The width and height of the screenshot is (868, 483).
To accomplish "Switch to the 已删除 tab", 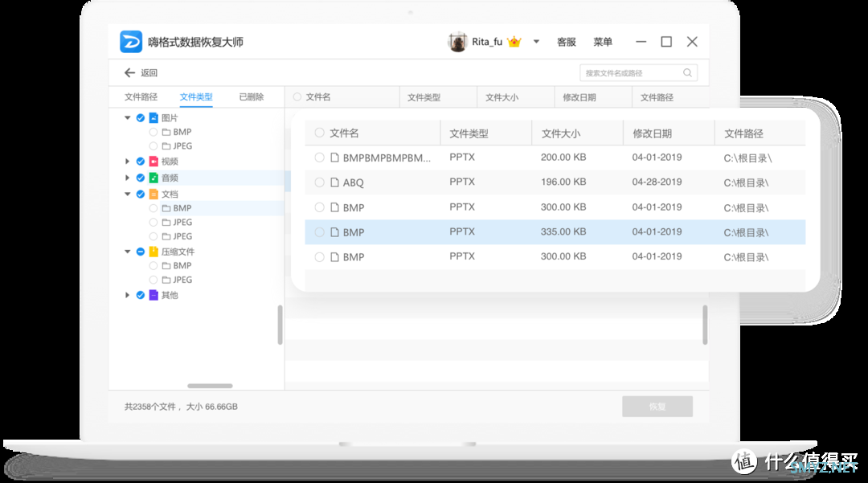I will pos(252,96).
